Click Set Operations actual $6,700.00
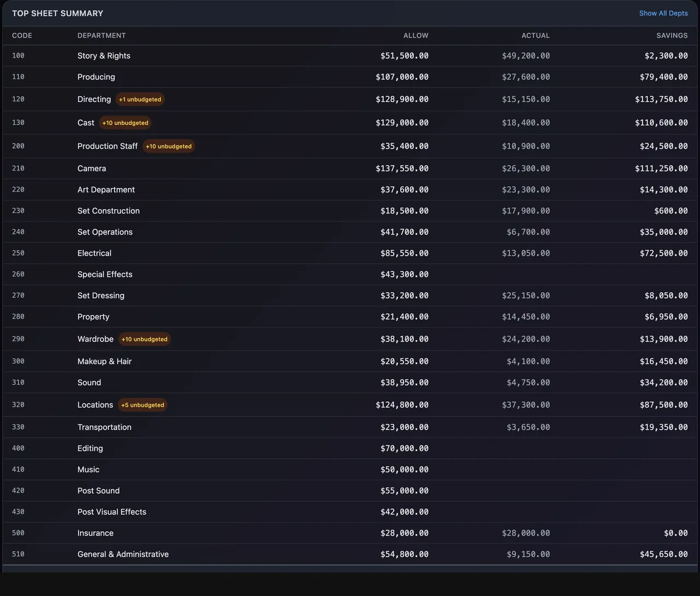This screenshot has width=700, height=596. coord(528,232)
